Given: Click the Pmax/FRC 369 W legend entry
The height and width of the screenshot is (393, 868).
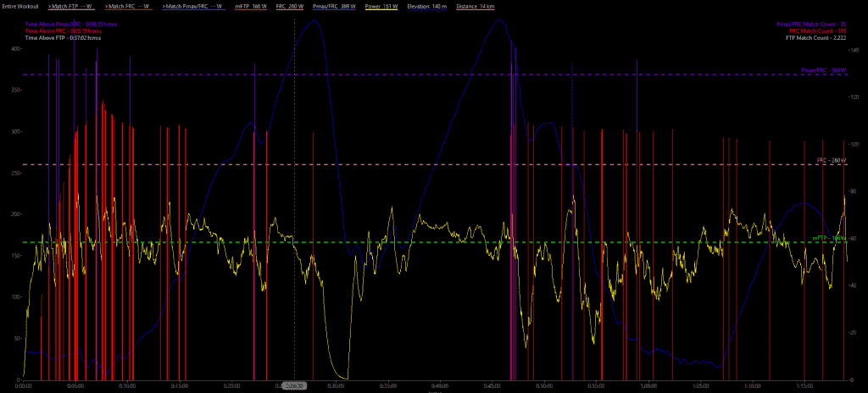Looking at the screenshot, I should click(x=337, y=6).
